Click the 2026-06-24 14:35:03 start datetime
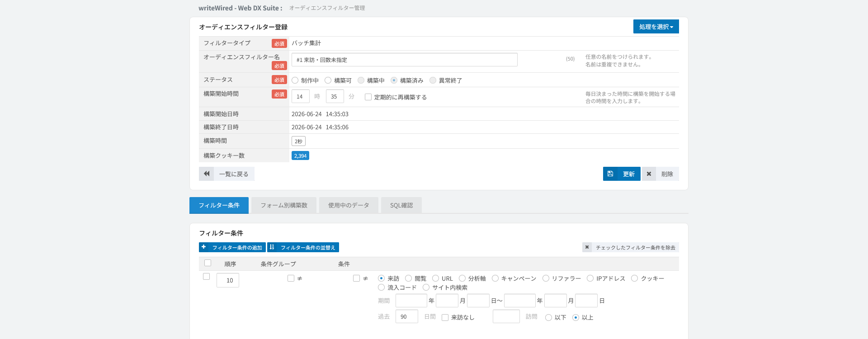Screen dimensions: 868x339 pyautogui.click(x=320, y=114)
